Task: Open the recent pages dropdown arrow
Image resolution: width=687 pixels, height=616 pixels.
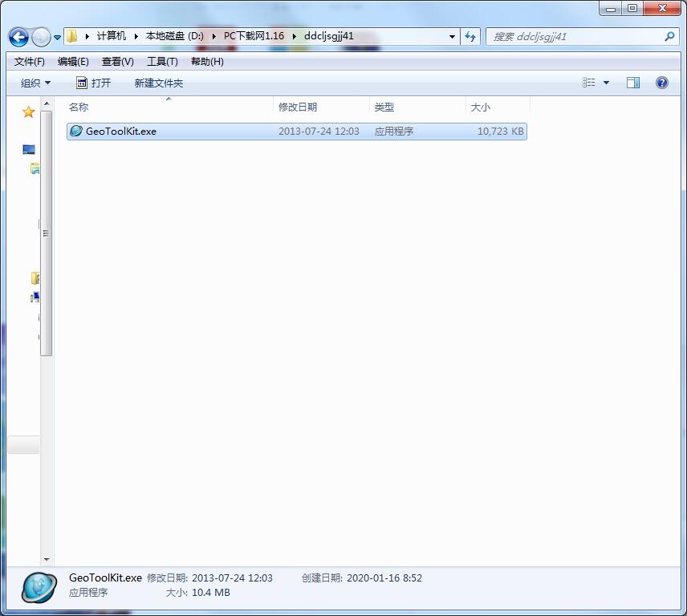Action: coord(58,38)
